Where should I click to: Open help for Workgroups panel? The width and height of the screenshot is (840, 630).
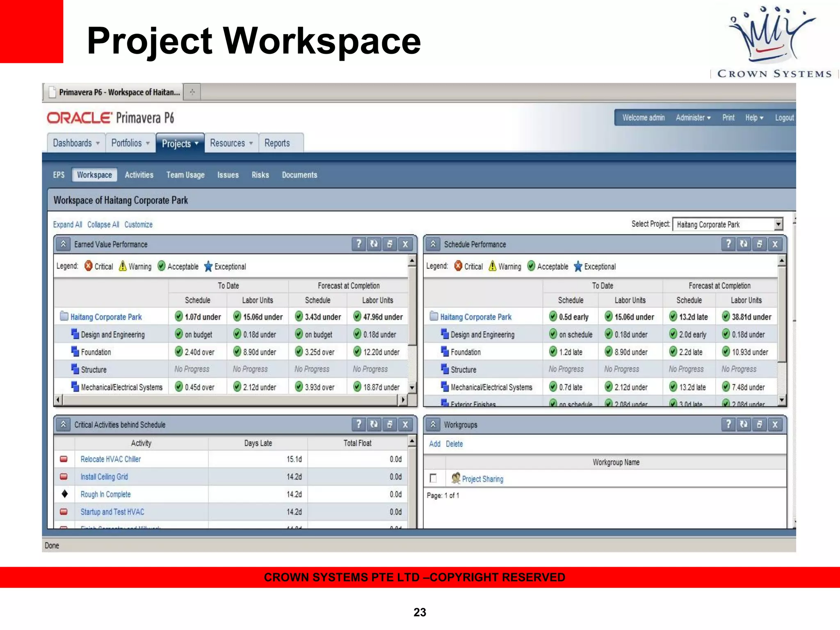click(728, 424)
